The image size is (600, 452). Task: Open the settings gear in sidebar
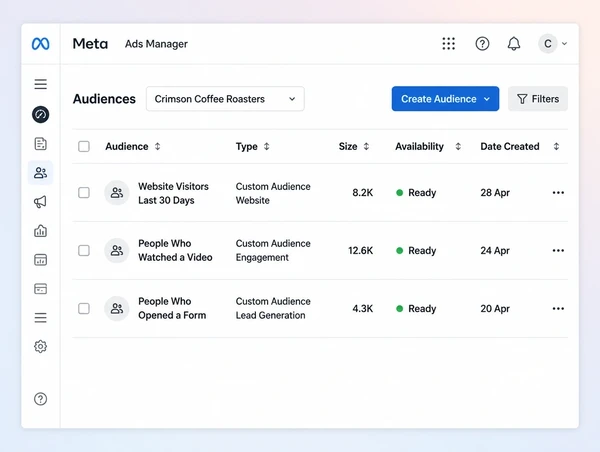[41, 346]
